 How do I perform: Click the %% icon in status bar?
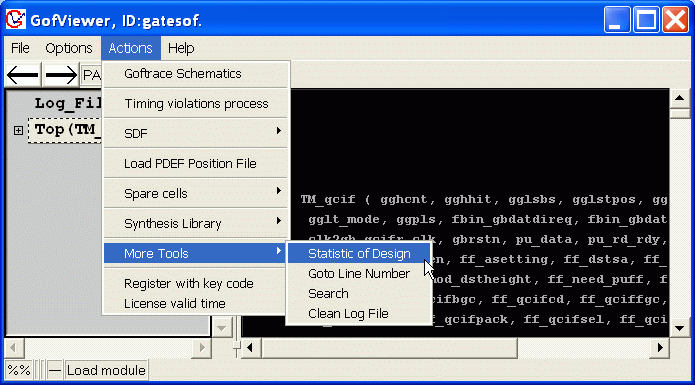19,370
